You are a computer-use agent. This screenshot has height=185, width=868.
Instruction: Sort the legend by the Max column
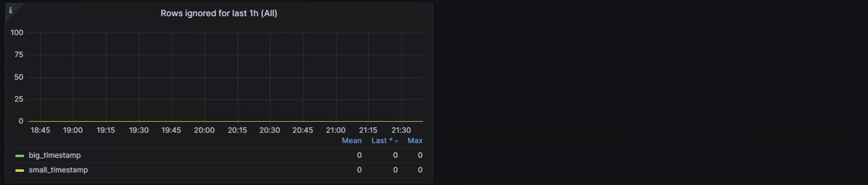tap(415, 141)
